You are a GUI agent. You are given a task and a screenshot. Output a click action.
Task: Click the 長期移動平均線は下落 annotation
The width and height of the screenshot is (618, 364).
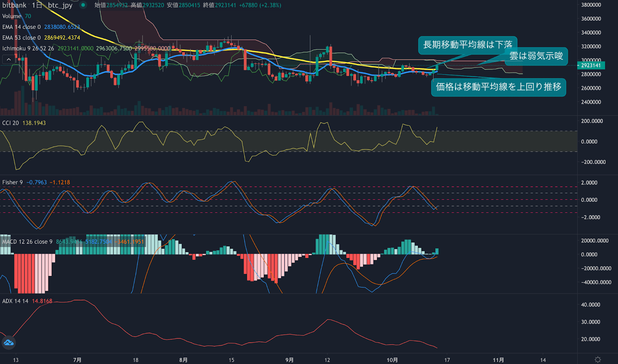[468, 45]
